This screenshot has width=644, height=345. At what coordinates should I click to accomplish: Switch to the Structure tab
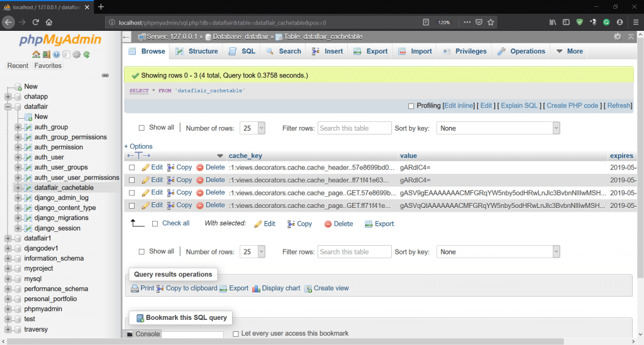coord(197,52)
